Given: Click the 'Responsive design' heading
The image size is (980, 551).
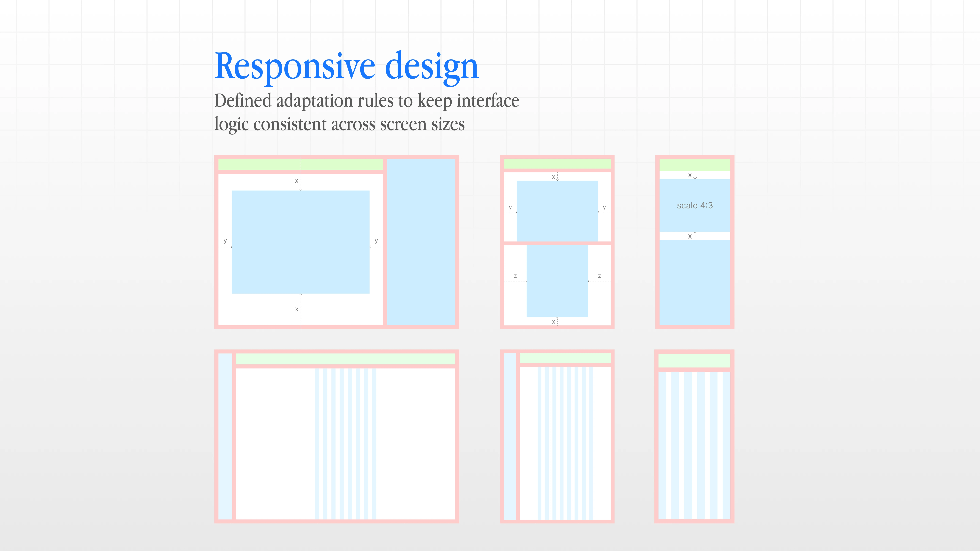Looking at the screenshot, I should coord(346,66).
